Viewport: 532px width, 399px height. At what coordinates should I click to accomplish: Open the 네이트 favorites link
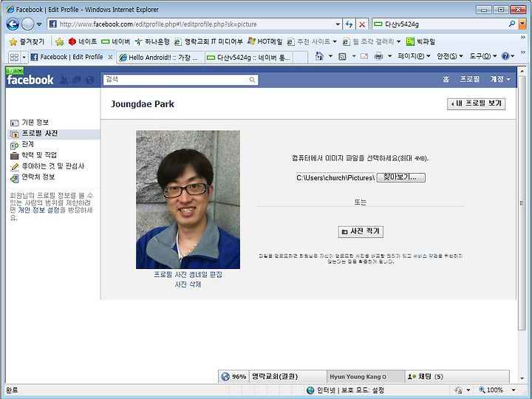(83, 41)
